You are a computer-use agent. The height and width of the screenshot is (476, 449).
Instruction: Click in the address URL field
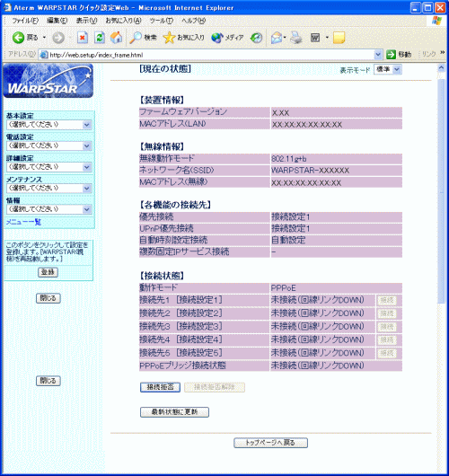[211, 55]
